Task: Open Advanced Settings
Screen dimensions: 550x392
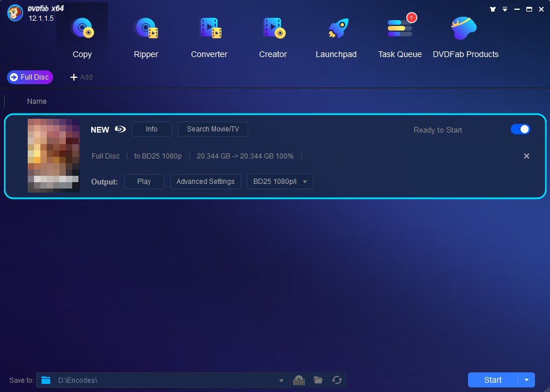Action: click(205, 182)
